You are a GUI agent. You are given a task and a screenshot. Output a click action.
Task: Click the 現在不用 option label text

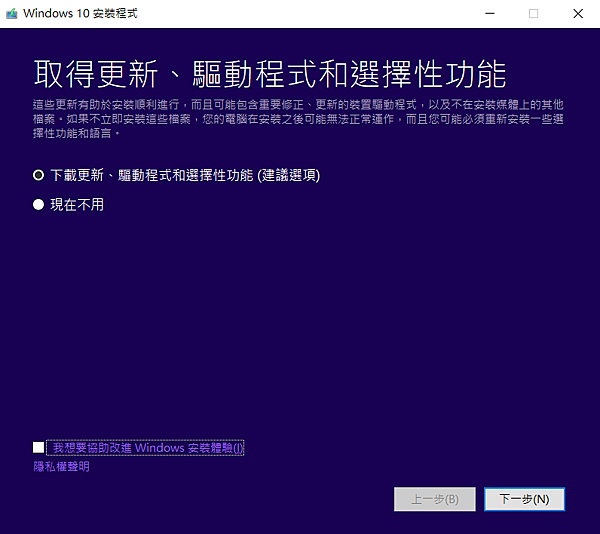77,205
